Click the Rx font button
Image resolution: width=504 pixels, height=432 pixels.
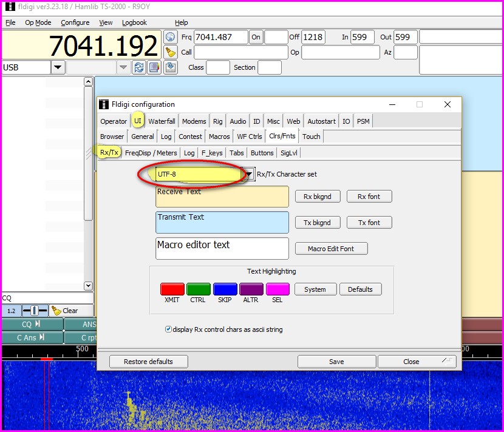[x=369, y=197]
